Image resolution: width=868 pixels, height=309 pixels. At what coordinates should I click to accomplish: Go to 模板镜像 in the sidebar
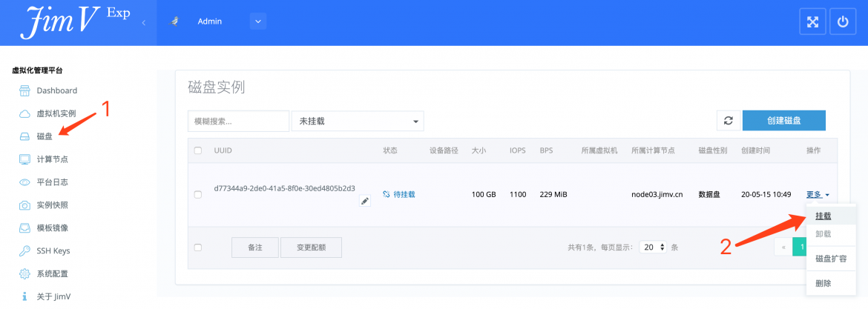coord(53,227)
